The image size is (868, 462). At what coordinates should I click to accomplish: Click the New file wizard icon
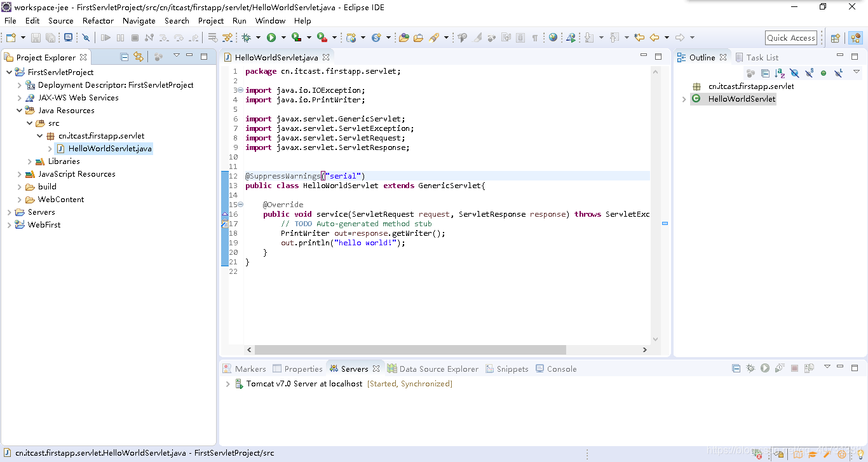11,37
